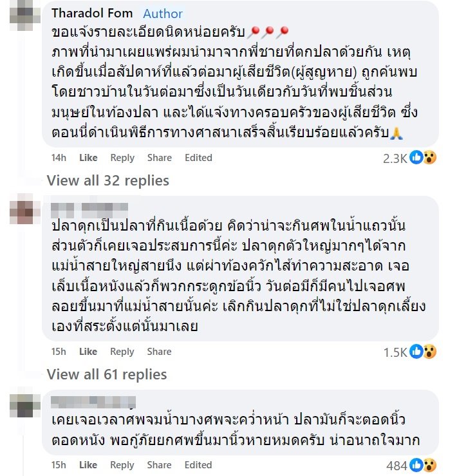Click the 14h timestamp on first comment
Viewport: 457px width, 476px height.
point(59,158)
